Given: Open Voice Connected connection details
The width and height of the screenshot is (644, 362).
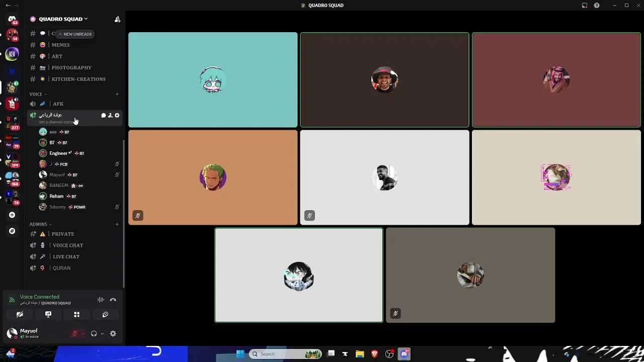Looking at the screenshot, I should pos(40,297).
